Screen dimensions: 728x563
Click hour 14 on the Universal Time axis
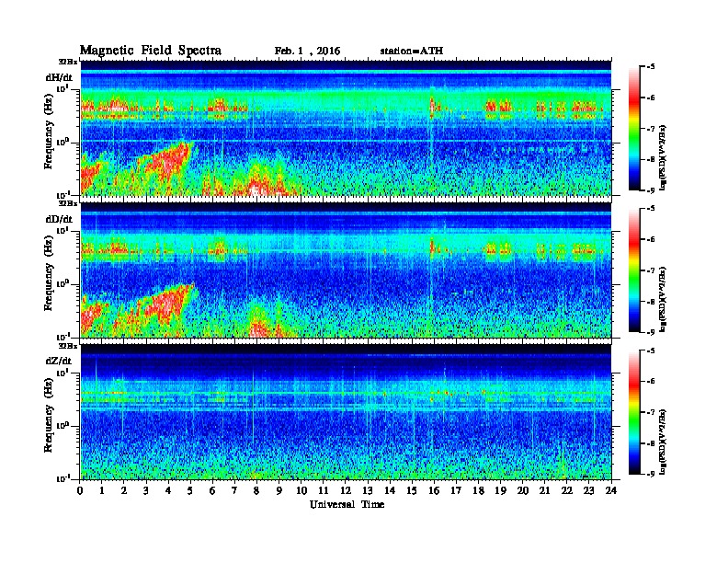tap(390, 490)
